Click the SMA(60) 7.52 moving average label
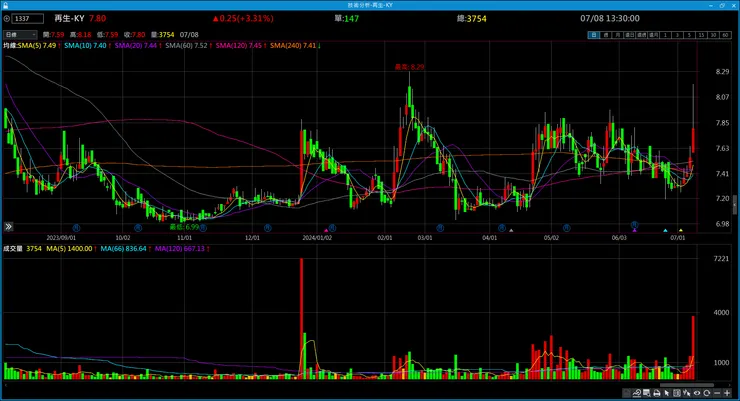 click(x=186, y=46)
